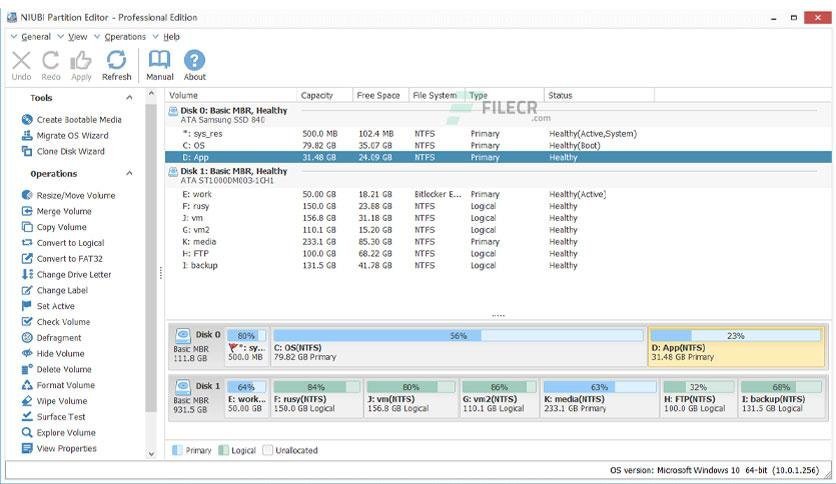836x484 pixels.
Task: Choose Hide Volume operation
Action: point(53,353)
